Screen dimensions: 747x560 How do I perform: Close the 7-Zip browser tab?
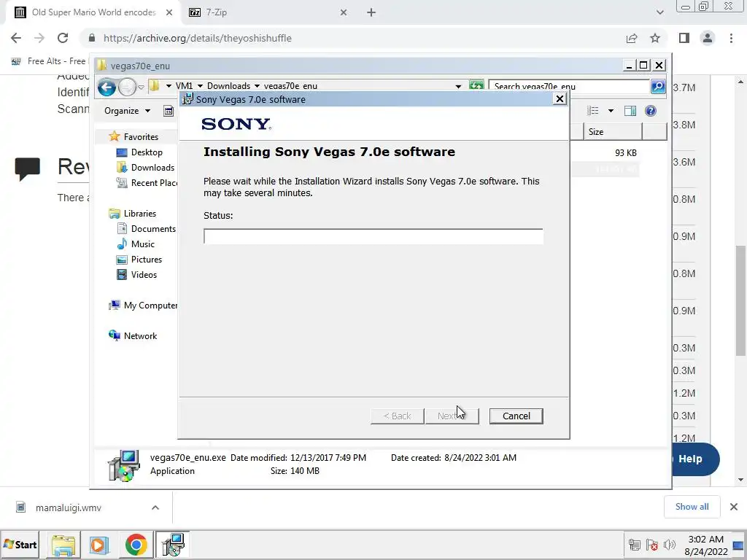(344, 12)
